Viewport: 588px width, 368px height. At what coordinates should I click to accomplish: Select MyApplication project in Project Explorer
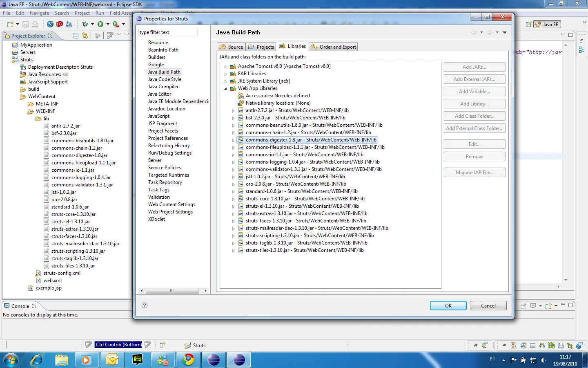coord(36,45)
